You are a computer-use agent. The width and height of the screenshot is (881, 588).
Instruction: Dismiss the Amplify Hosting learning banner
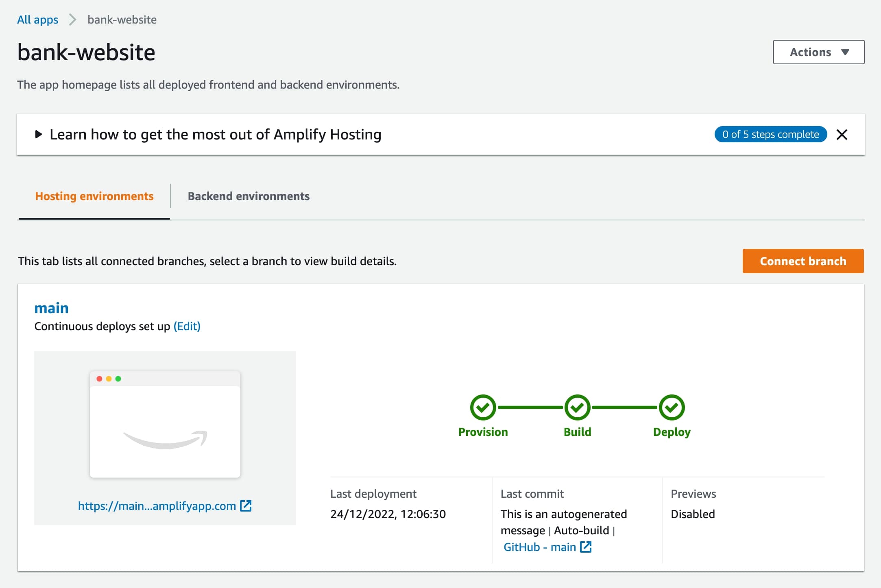pos(842,135)
